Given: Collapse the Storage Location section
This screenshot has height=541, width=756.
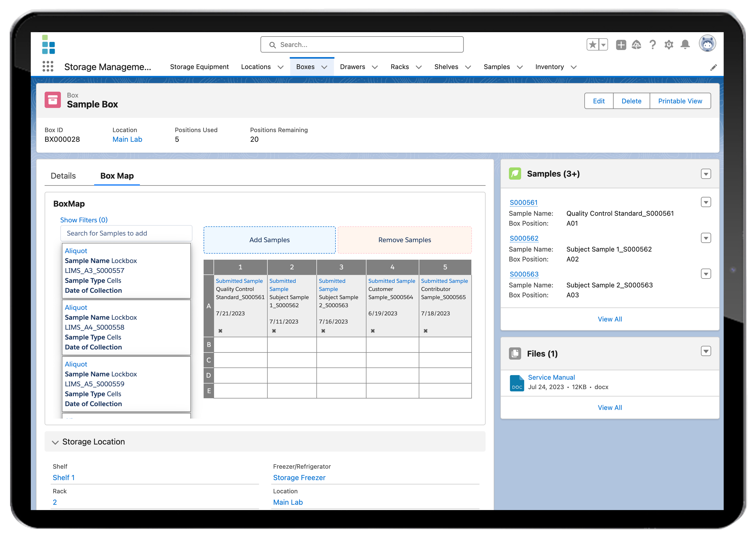Looking at the screenshot, I should tap(55, 442).
